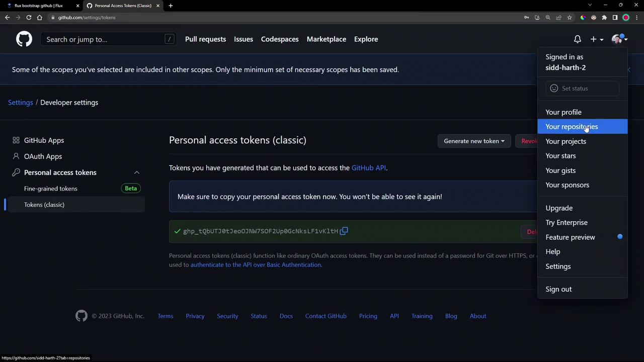Image resolution: width=644 pixels, height=362 pixels.
Task: Open the Privacy footer link
Action: click(195, 316)
